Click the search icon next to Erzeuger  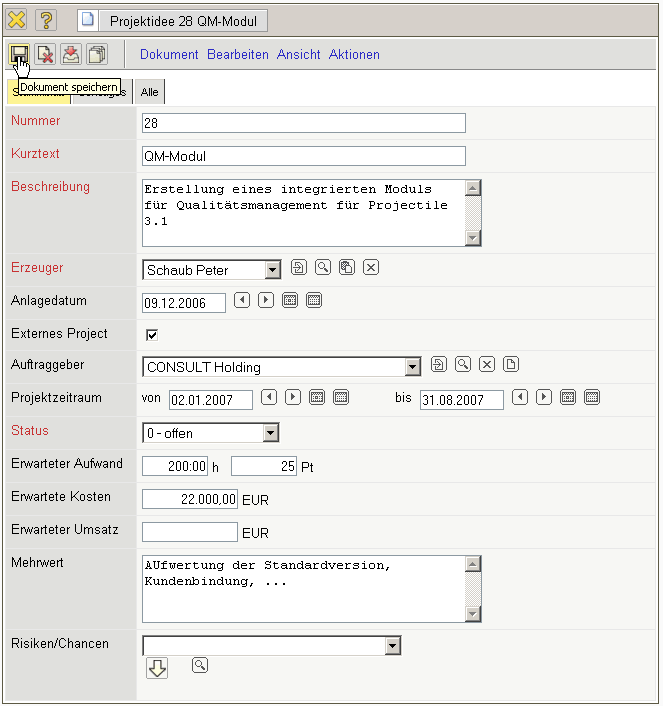[x=322, y=267]
